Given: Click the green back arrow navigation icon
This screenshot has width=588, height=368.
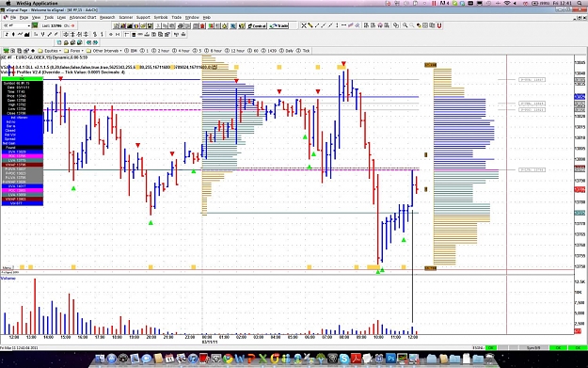Looking at the screenshot, I should click(x=88, y=42).
